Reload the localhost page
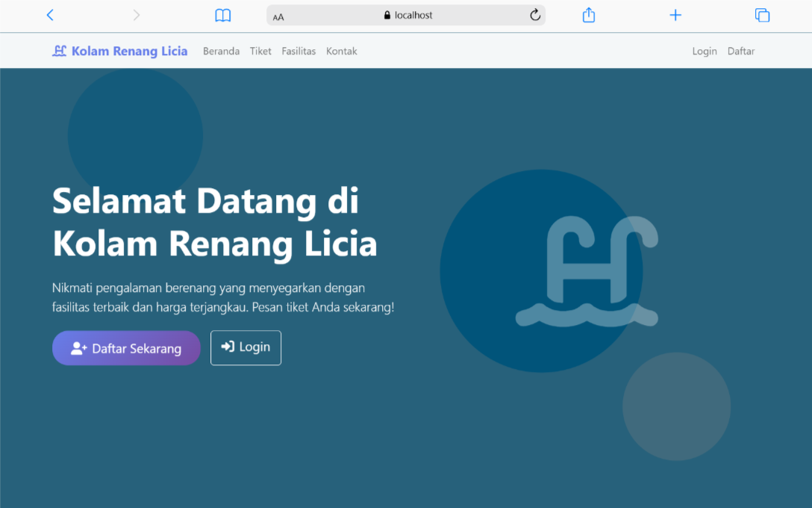 pos(534,15)
